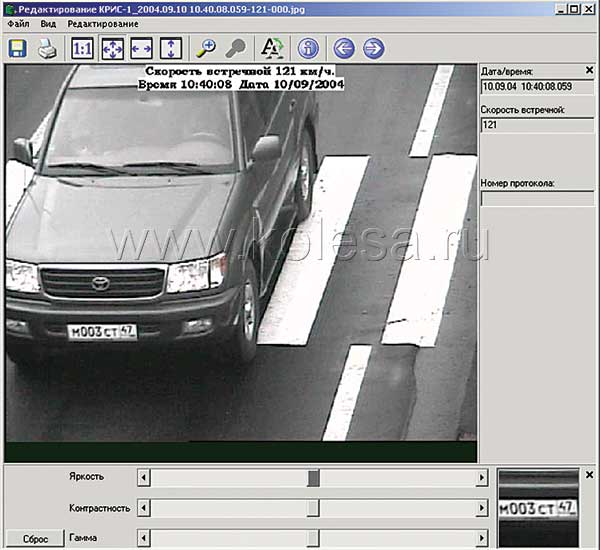This screenshot has height=550, width=600.
Task: Click right arrow of the Контрастность slider
Action: (482, 508)
